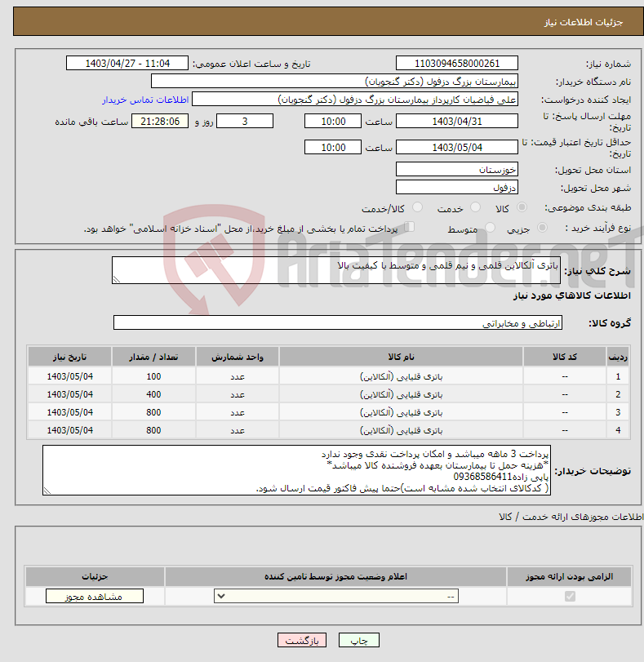Click the response deadline date 1403/04/31

point(457,121)
